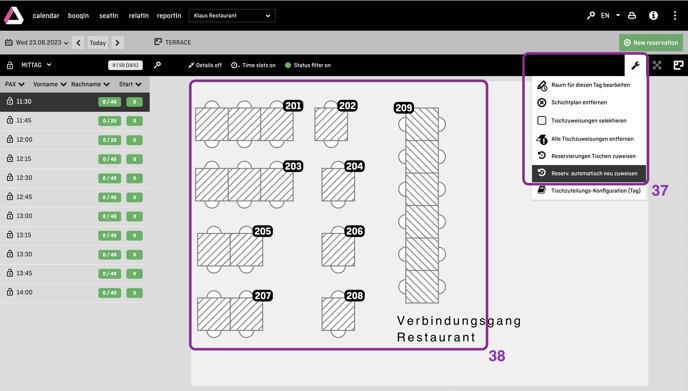Click the lock icon for 12:00 slot
The width and height of the screenshot is (688, 391).
10,139
